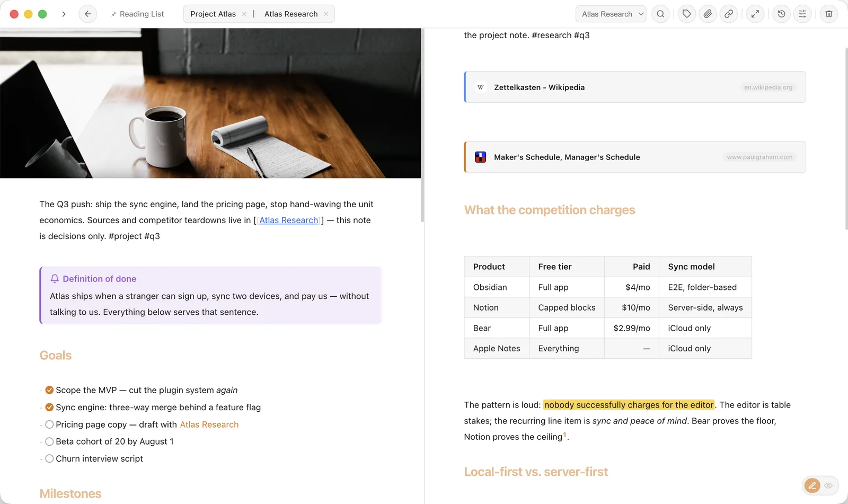This screenshot has height=504, width=848.
Task: Select the Bear table cell
Action: [497, 328]
